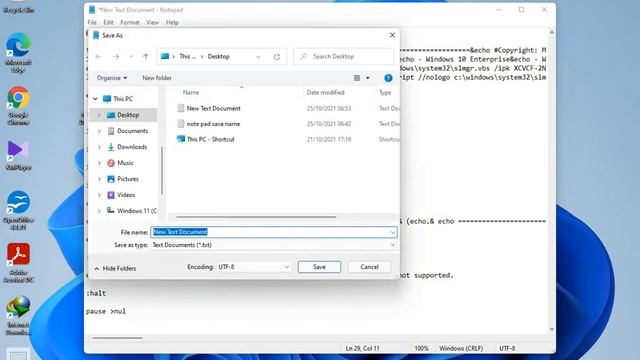Click the Cancel button
Viewport: 640px width, 360px height.
pyautogui.click(x=369, y=267)
